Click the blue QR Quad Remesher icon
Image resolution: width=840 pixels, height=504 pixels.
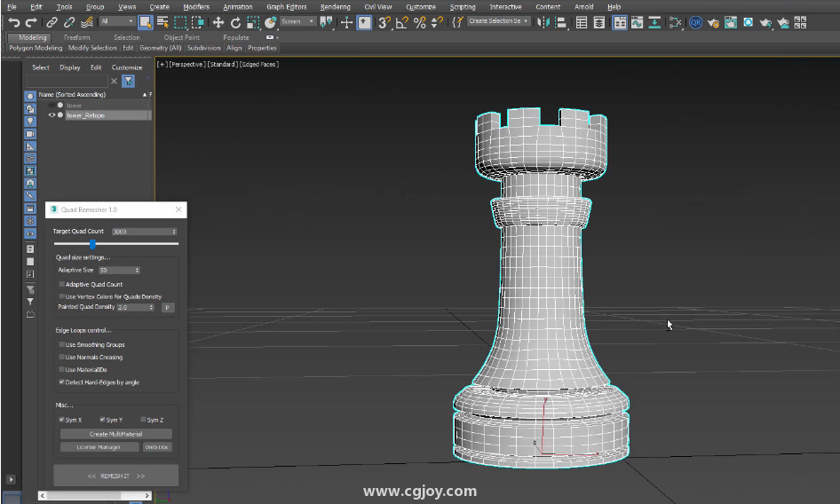click(x=695, y=22)
